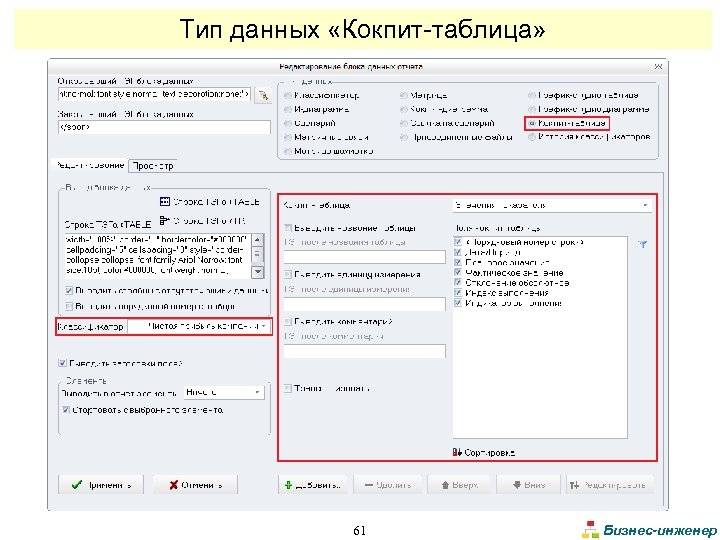Click the Отменить button

click(x=195, y=485)
